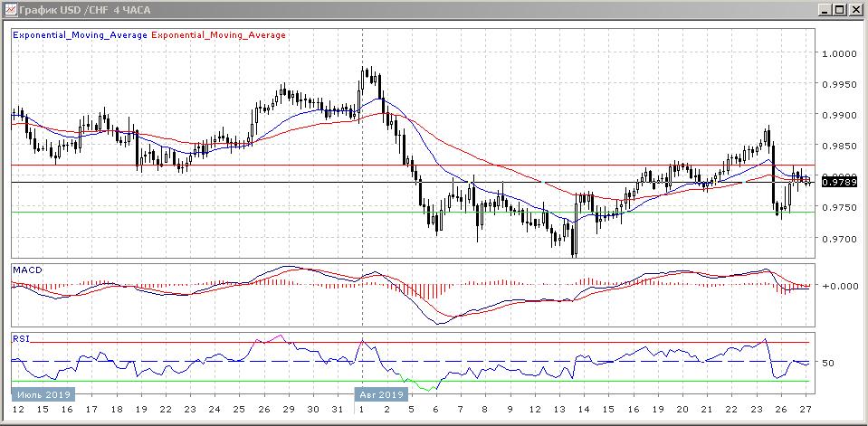The width and height of the screenshot is (868, 426).
Task: Click the 0.9900 price level on axis
Action: coord(839,116)
